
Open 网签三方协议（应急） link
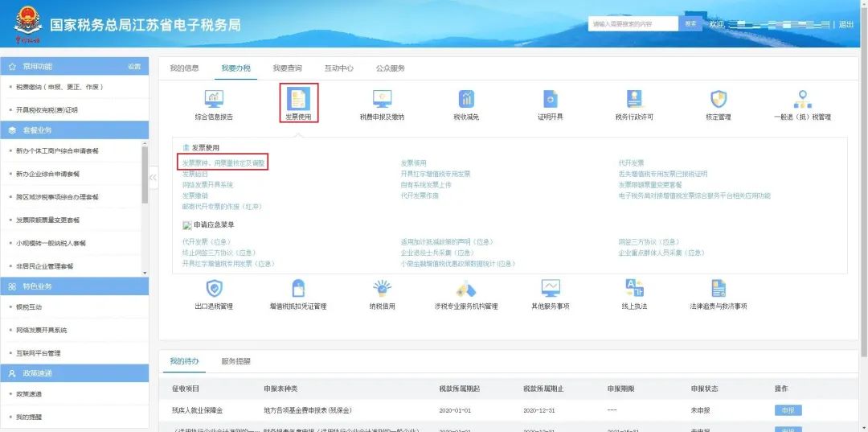[x=649, y=242]
